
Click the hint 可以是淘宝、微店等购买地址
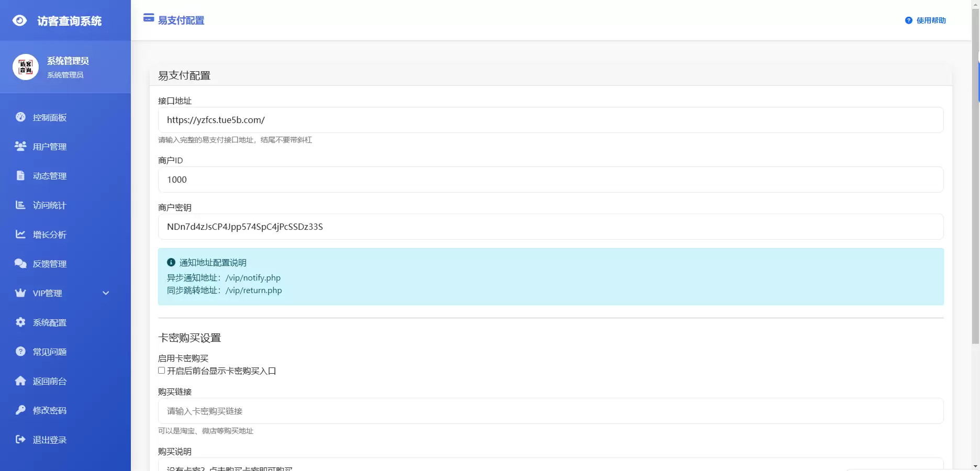206,431
